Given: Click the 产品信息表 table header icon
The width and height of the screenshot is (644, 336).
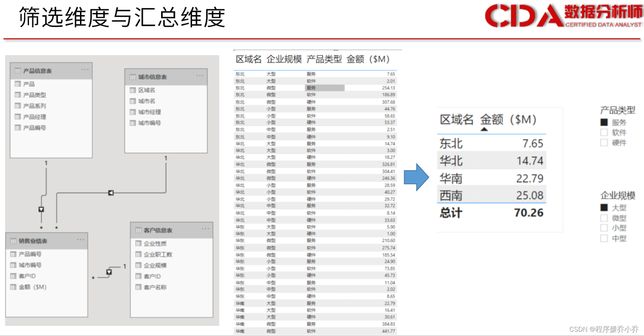Looking at the screenshot, I should pyautogui.click(x=18, y=71).
